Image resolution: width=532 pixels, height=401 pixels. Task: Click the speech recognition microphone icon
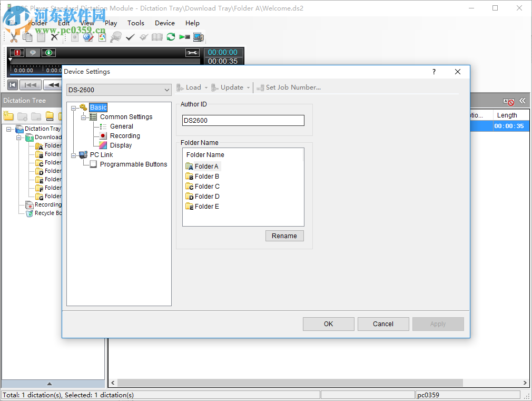click(x=116, y=37)
